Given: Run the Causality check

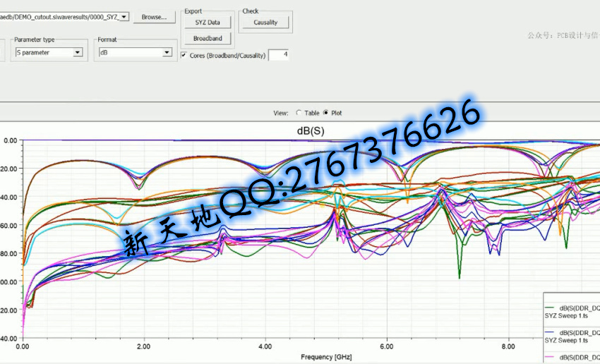Looking at the screenshot, I should tap(265, 23).
